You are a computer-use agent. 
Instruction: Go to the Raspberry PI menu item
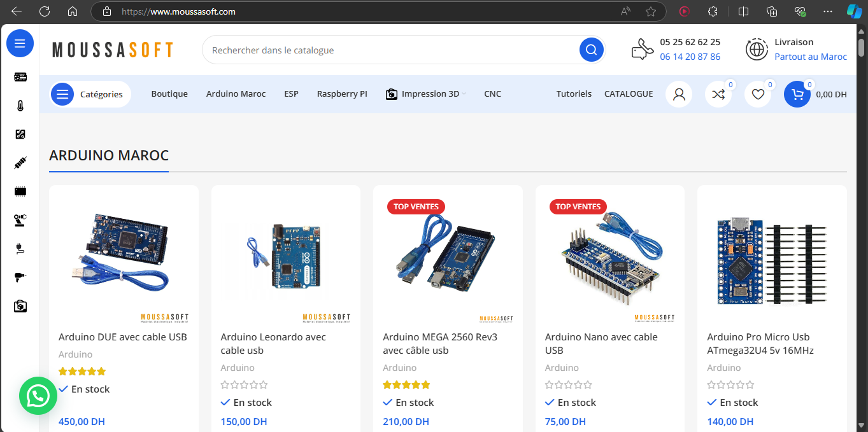[342, 94]
